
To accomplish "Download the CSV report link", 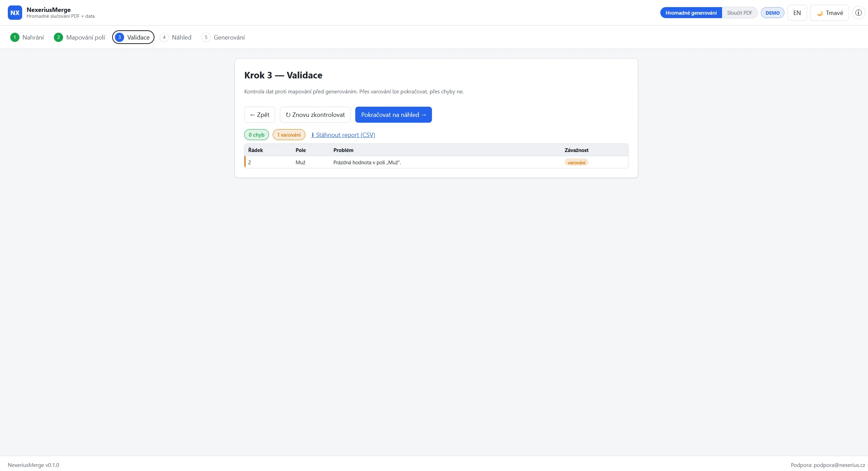I will (343, 135).
